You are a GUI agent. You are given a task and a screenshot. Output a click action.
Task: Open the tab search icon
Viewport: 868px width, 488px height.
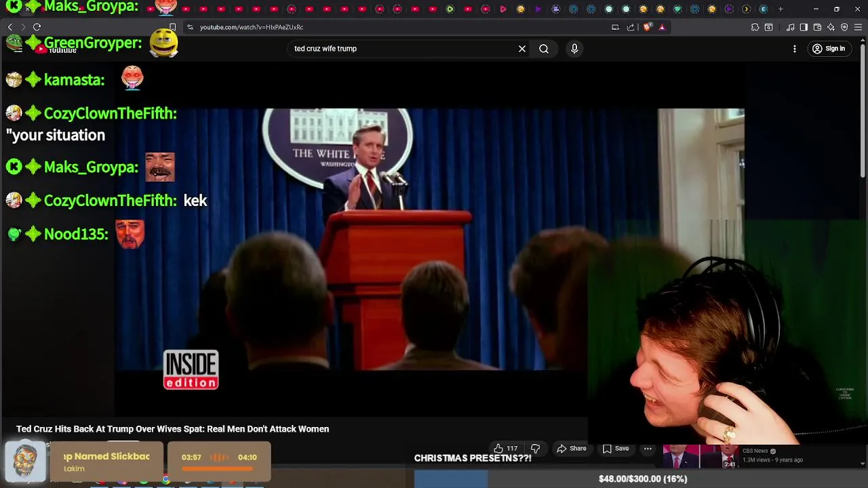pyautogui.click(x=768, y=27)
